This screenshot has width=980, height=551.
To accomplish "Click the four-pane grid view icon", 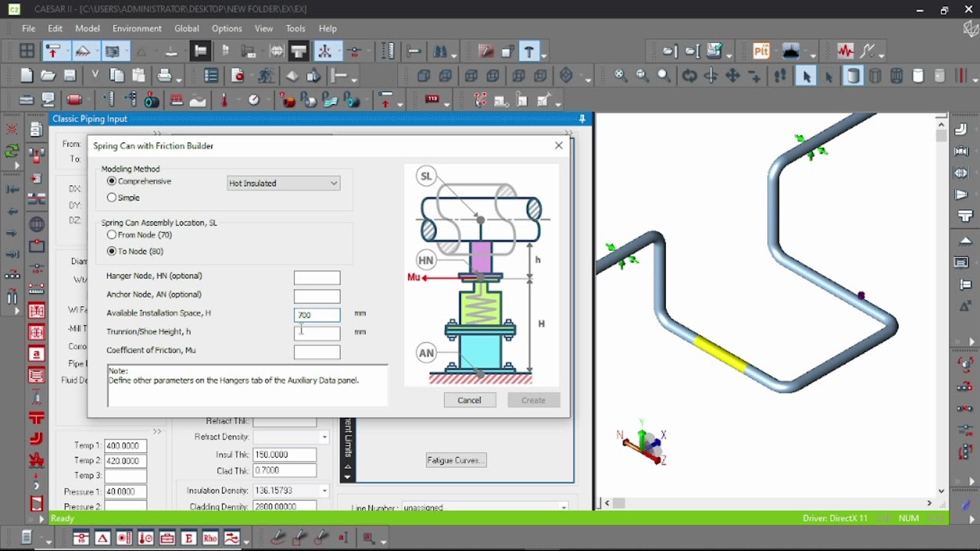I will [27, 52].
